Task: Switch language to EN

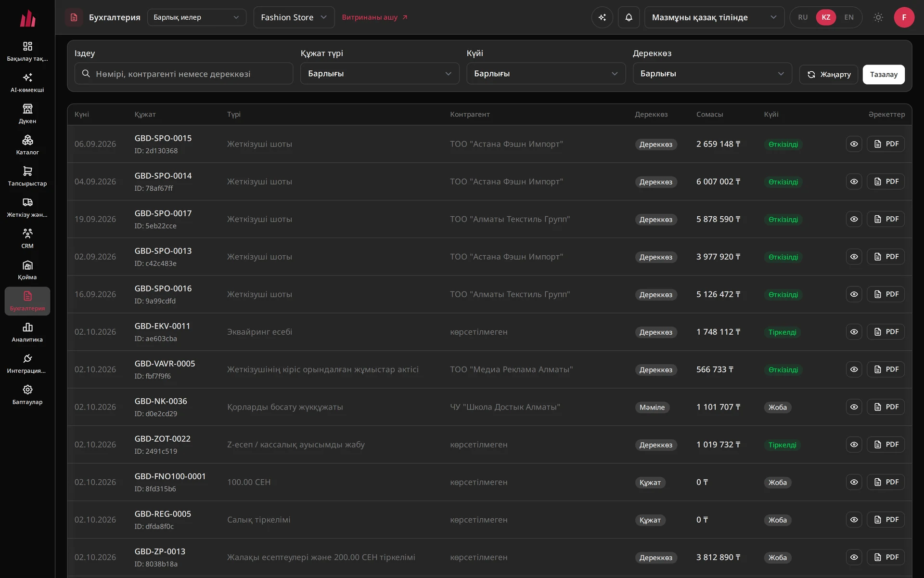Action: click(x=849, y=17)
